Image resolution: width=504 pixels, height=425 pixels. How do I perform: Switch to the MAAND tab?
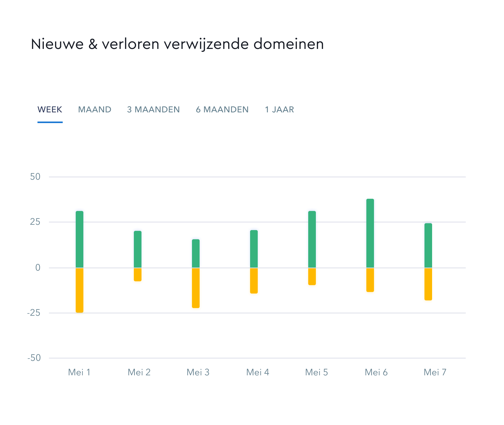pos(95,110)
